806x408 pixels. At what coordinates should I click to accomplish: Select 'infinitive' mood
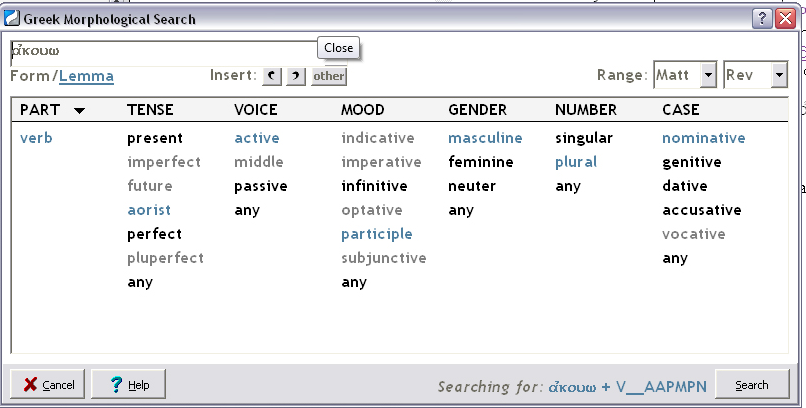(x=374, y=186)
